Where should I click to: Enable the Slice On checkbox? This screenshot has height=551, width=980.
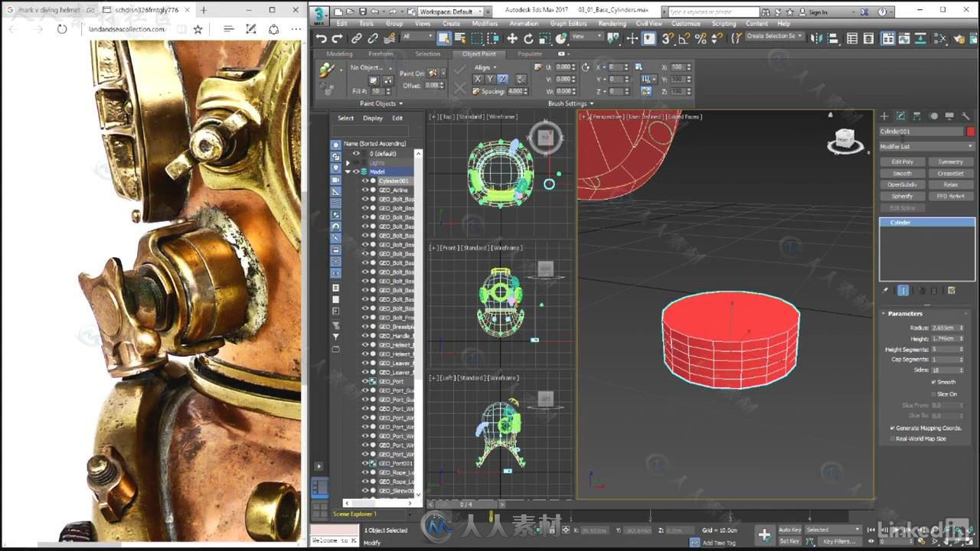click(x=934, y=394)
